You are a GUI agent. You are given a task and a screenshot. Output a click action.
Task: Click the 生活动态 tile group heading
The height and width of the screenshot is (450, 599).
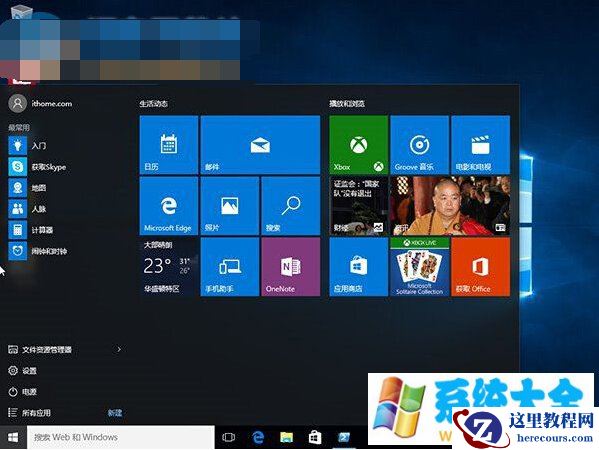pyautogui.click(x=154, y=104)
